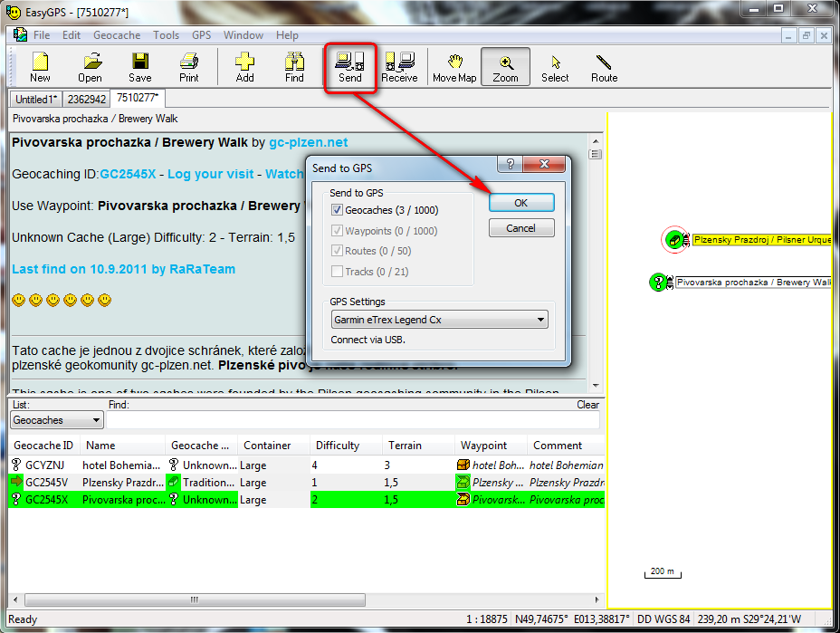Switch to the 2362942 tab
Viewport: 840px width, 633px height.
[x=86, y=99]
